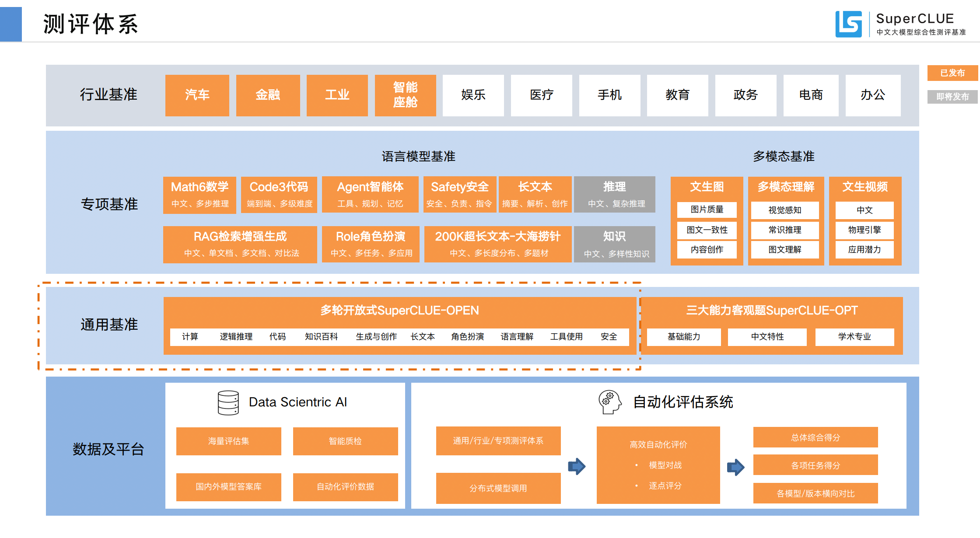Viewport: 980px width, 538px height.
Task: Select the gray 推理 upcoming benchmark block
Action: [x=614, y=195]
